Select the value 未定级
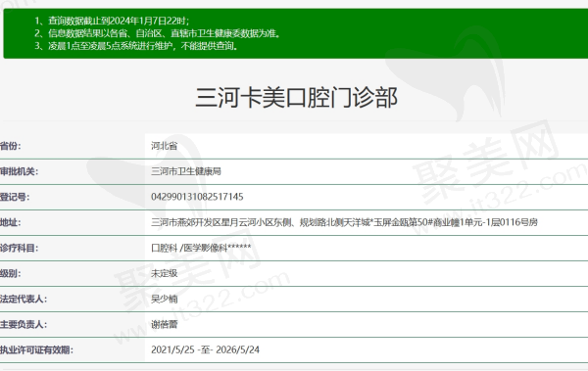 click(x=165, y=273)
